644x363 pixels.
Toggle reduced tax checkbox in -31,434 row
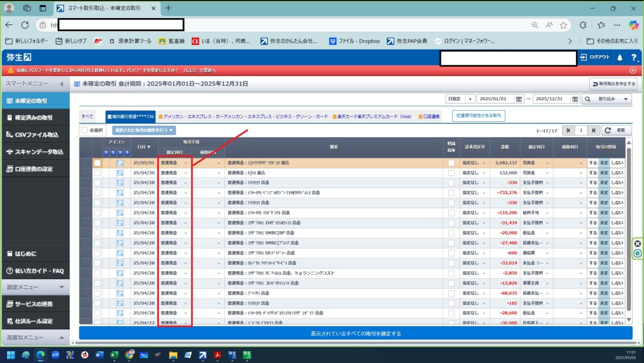point(451,223)
